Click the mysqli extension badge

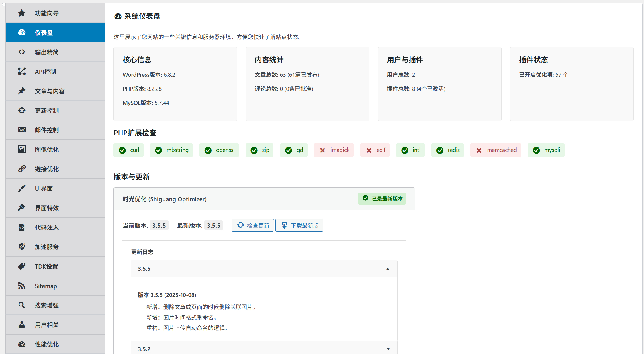tap(546, 150)
